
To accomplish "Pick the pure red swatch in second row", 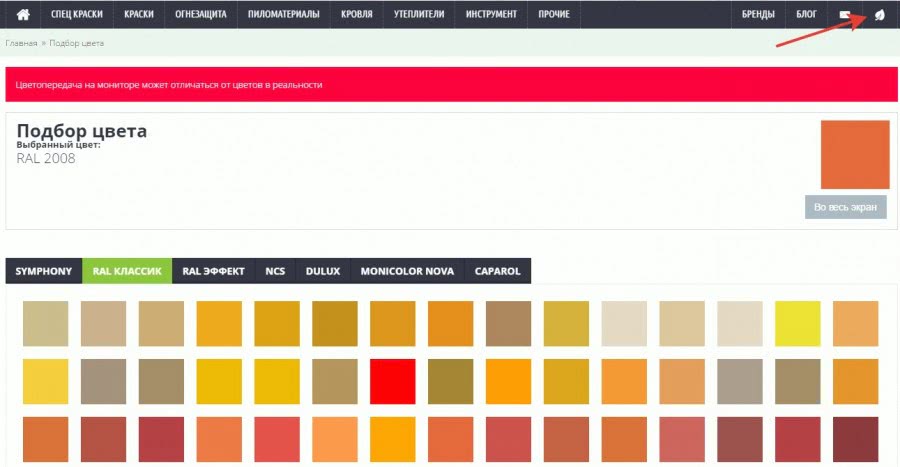I will [393, 381].
